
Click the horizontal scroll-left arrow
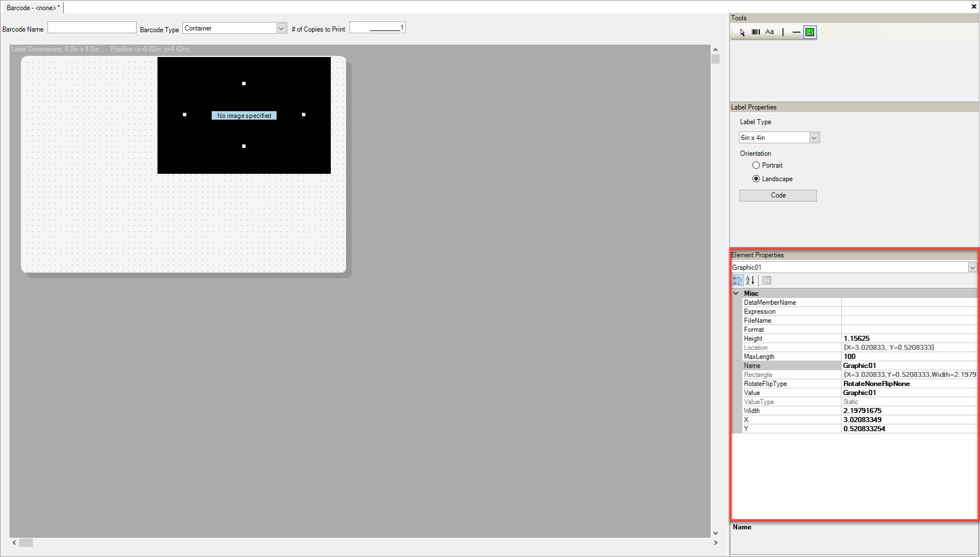[x=14, y=543]
